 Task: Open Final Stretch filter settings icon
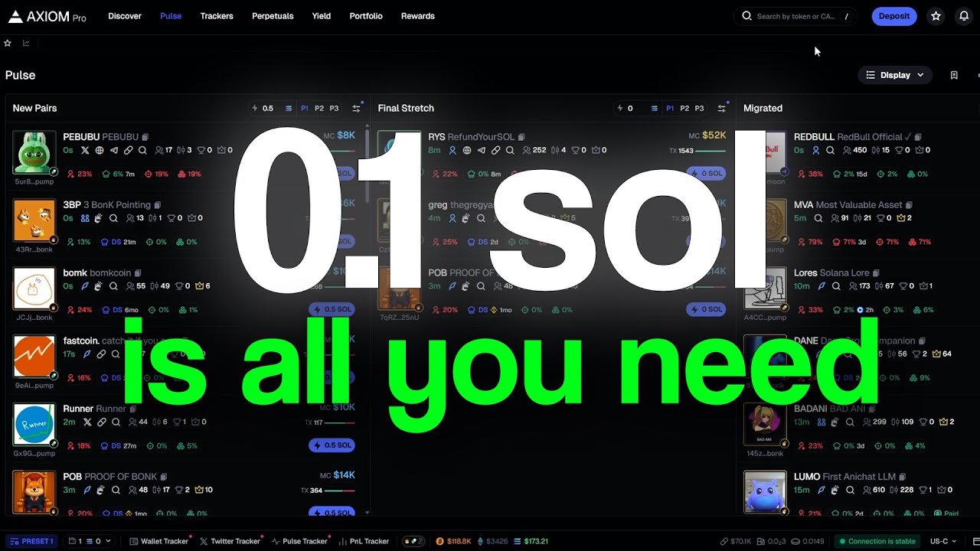click(721, 109)
